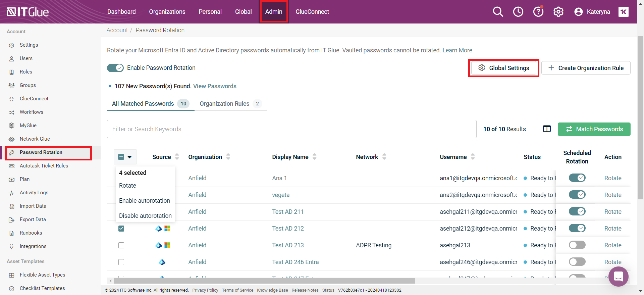The width and height of the screenshot is (644, 295).
Task: Open Integrations in the sidebar
Action: [33, 246]
